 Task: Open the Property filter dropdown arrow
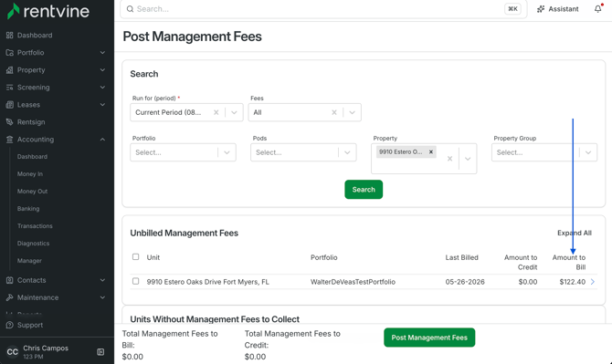pos(468,159)
